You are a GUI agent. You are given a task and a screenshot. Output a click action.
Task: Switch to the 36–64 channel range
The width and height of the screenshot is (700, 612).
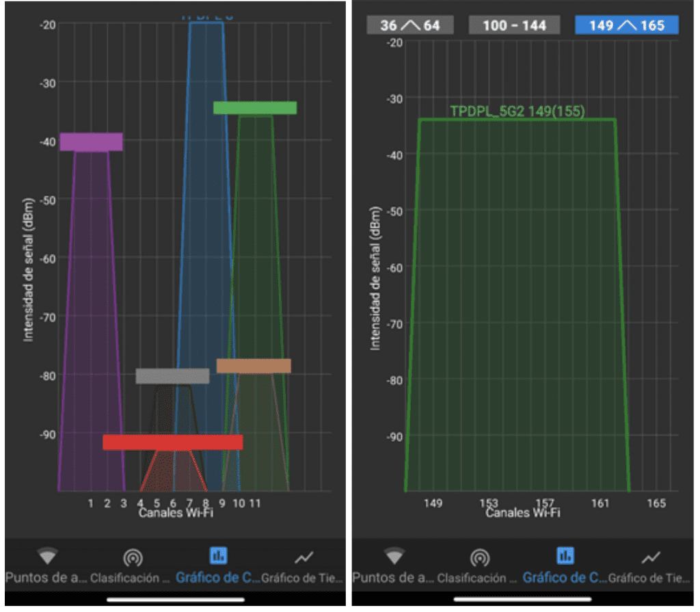pyautogui.click(x=410, y=25)
